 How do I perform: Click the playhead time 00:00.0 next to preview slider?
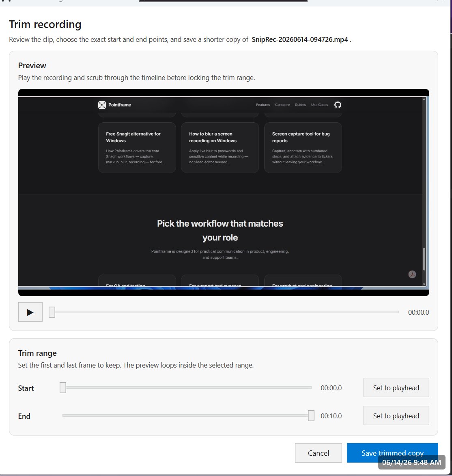tap(418, 312)
